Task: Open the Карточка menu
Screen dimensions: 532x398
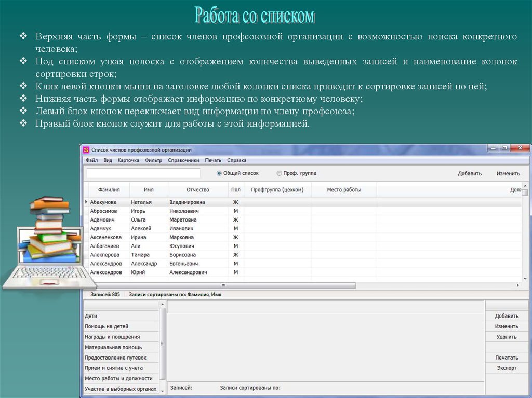Action: 128,160
